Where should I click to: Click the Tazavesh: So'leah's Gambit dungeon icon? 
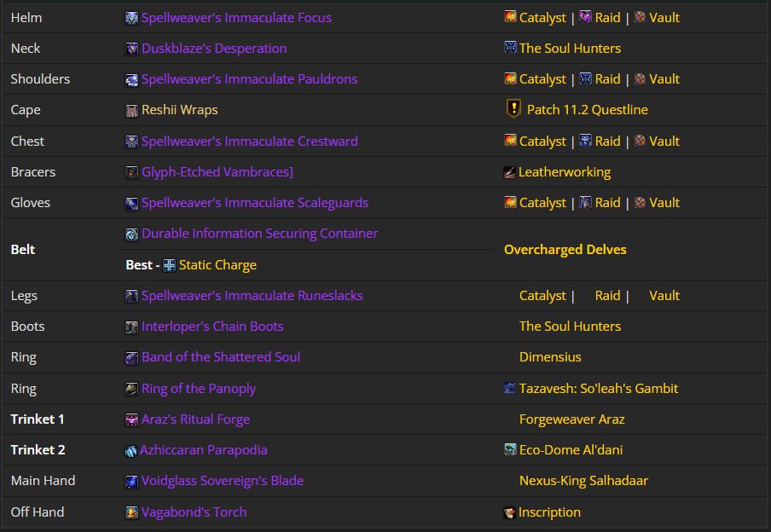(508, 388)
